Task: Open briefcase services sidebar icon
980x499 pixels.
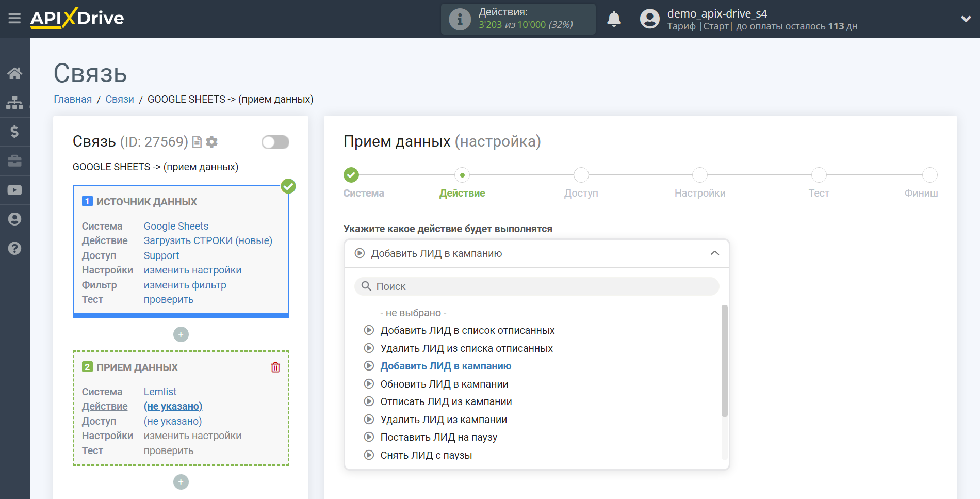Action: click(14, 161)
